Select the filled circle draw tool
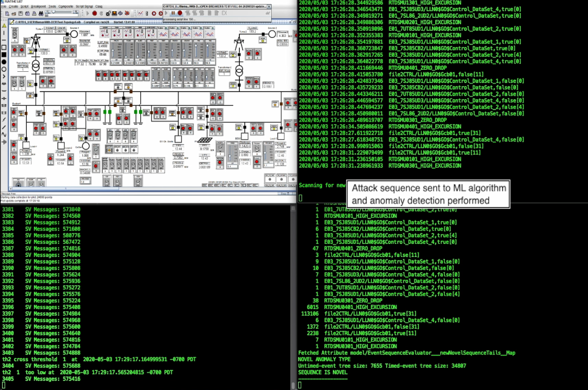Screen dimensions: 588x390 (x=4, y=62)
